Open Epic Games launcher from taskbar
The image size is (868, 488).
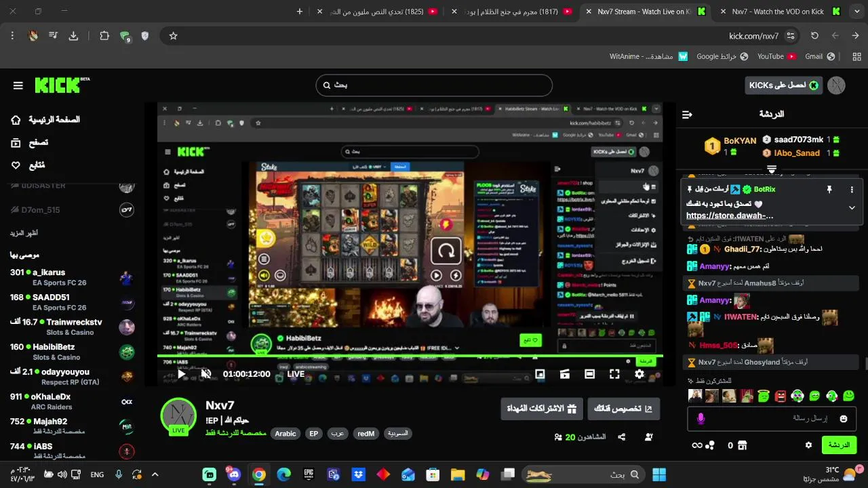[x=309, y=474]
